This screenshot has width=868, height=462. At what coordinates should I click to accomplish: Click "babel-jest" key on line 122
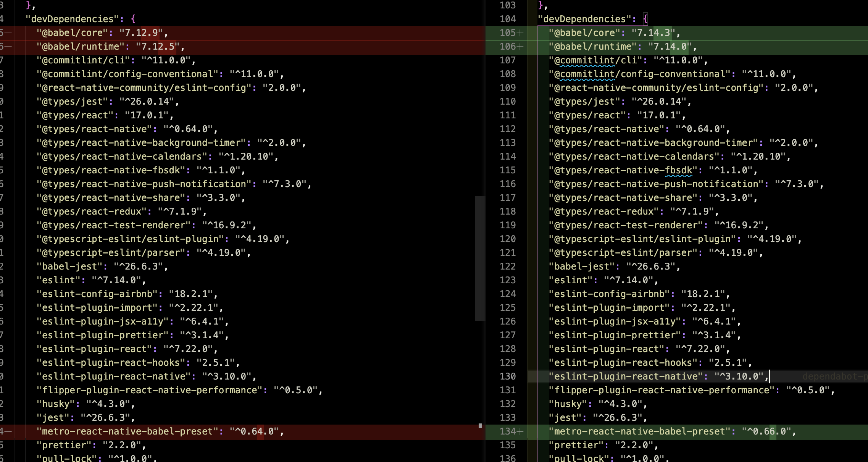(x=582, y=267)
